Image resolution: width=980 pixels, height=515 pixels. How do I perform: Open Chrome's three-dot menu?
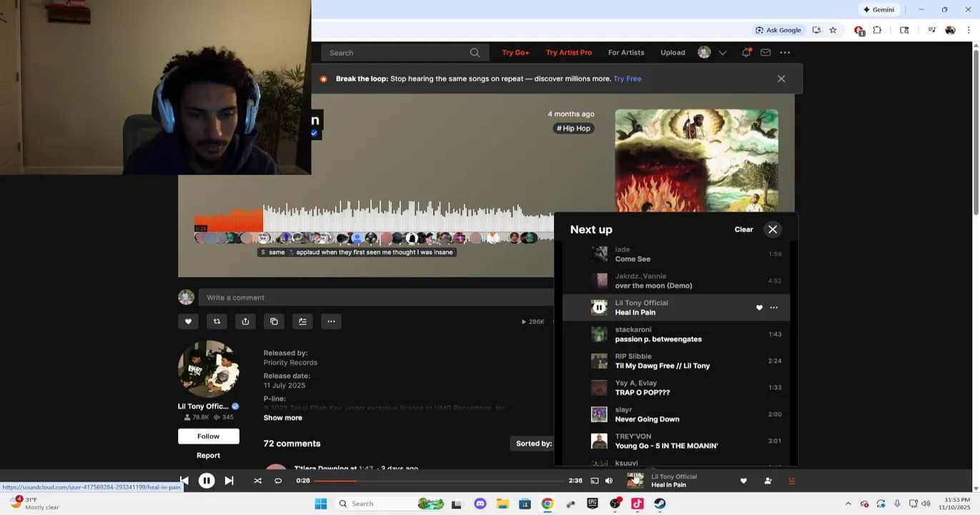click(x=969, y=30)
